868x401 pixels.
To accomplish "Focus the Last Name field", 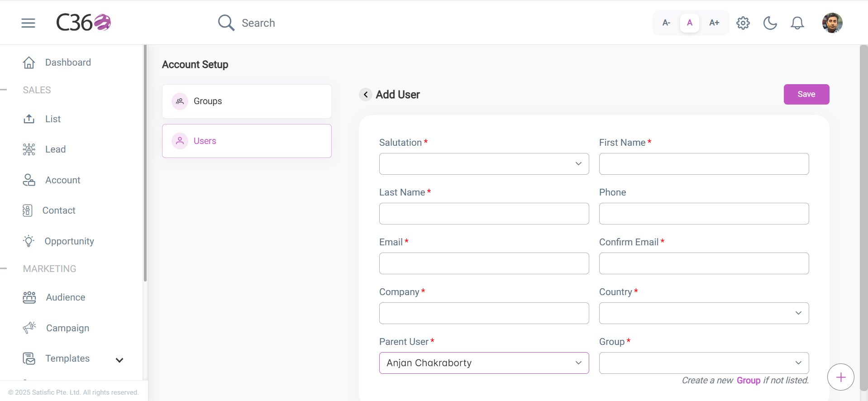I will (x=484, y=214).
